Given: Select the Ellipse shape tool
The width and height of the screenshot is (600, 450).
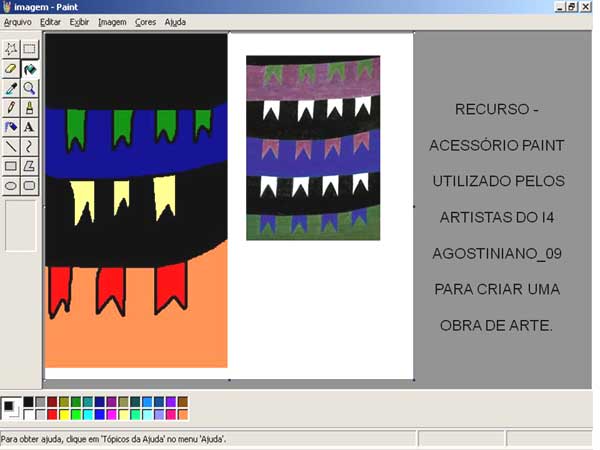Looking at the screenshot, I should (x=11, y=186).
